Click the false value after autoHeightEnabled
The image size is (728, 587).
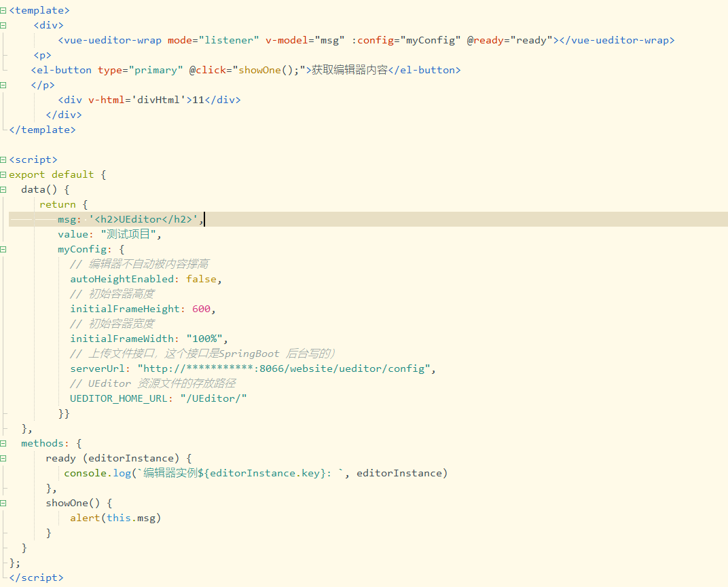(x=201, y=279)
